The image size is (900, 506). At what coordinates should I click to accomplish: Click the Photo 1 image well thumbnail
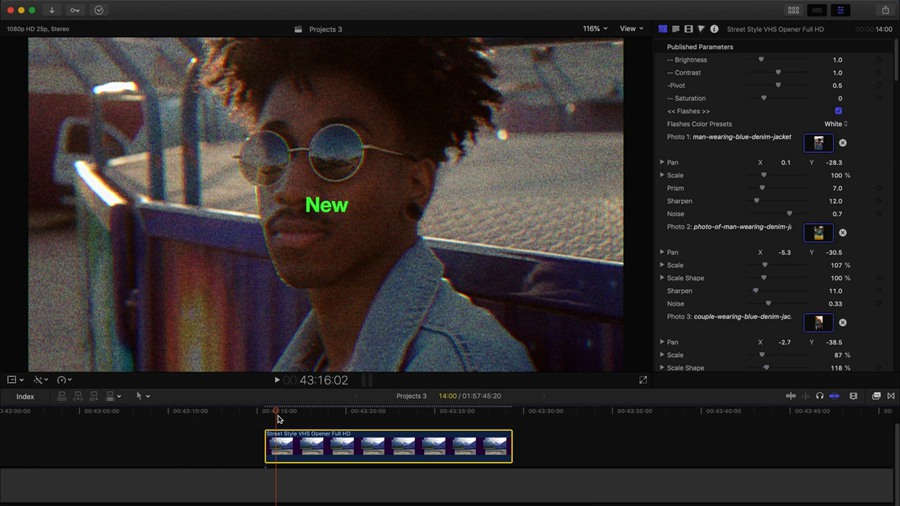(x=818, y=143)
